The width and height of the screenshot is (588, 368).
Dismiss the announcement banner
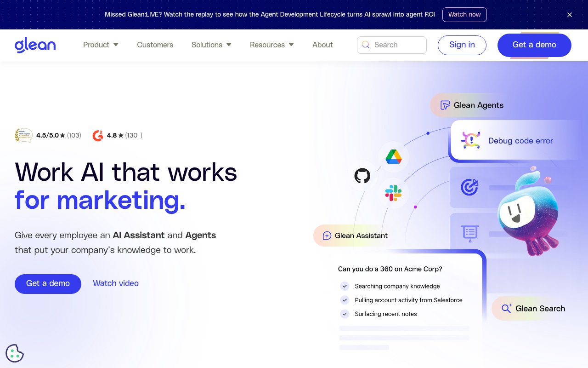pos(570,15)
